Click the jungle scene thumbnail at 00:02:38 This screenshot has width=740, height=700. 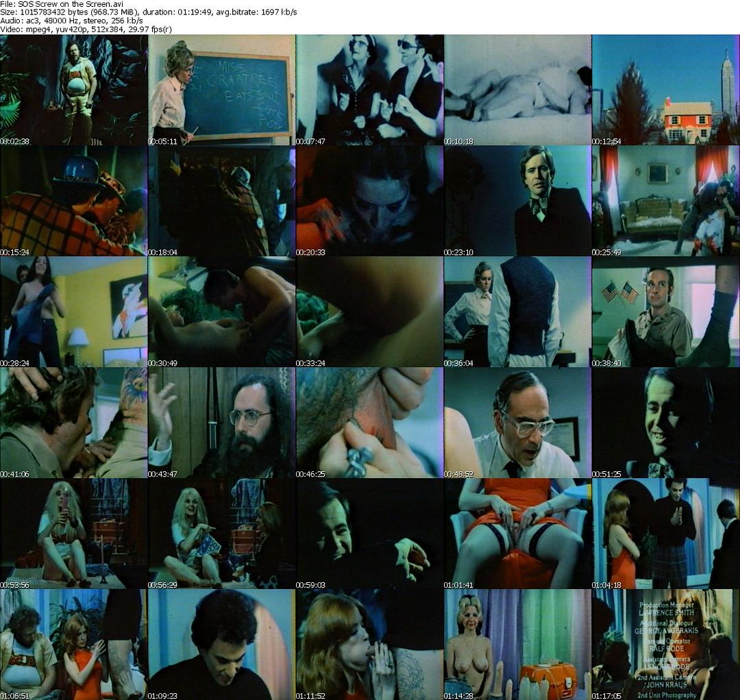coord(73,90)
